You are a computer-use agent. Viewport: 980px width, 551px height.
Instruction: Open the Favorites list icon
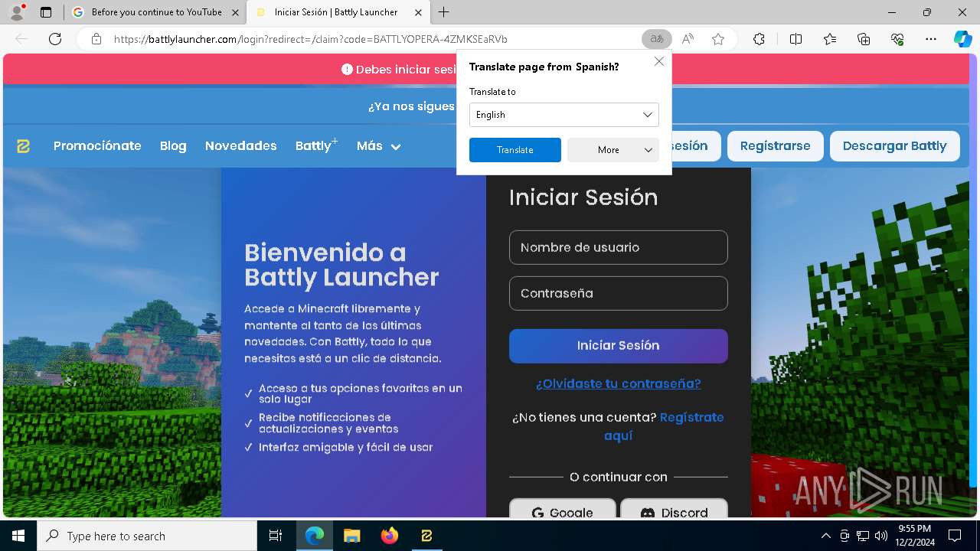coord(830,39)
